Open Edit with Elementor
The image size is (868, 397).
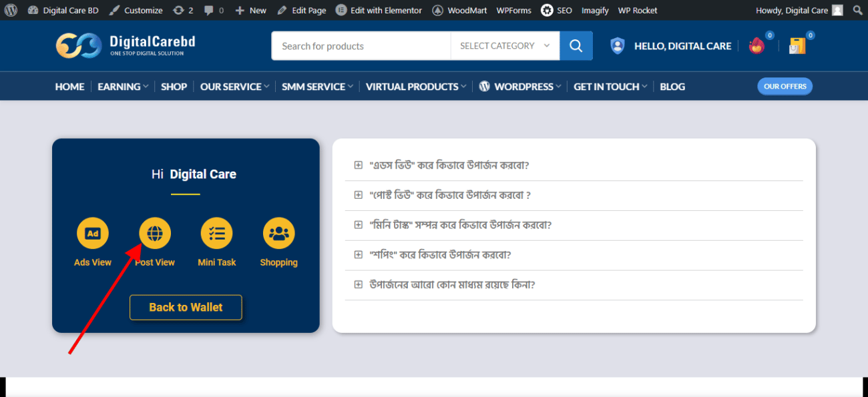(x=379, y=10)
